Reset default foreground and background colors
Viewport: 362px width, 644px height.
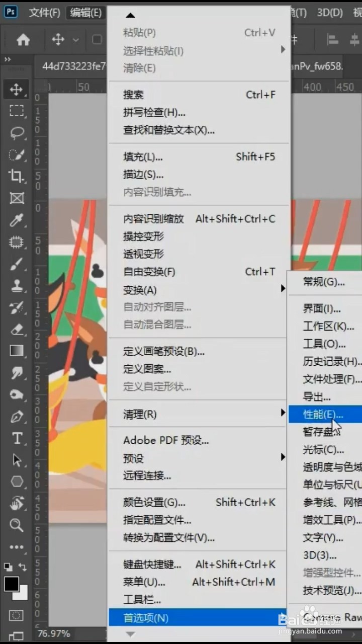(x=7, y=567)
